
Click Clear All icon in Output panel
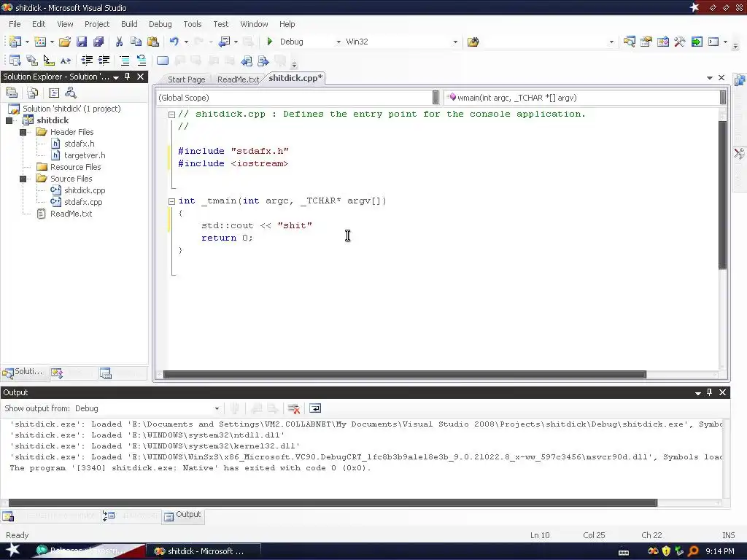(x=294, y=408)
